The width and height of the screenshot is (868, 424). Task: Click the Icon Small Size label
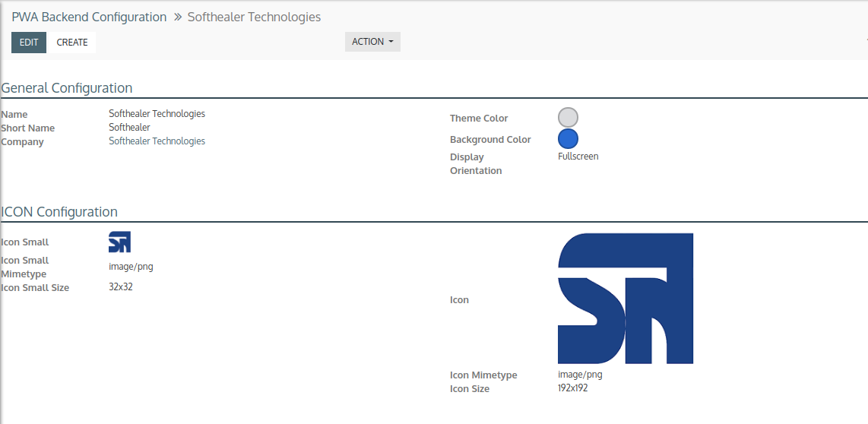click(x=35, y=287)
